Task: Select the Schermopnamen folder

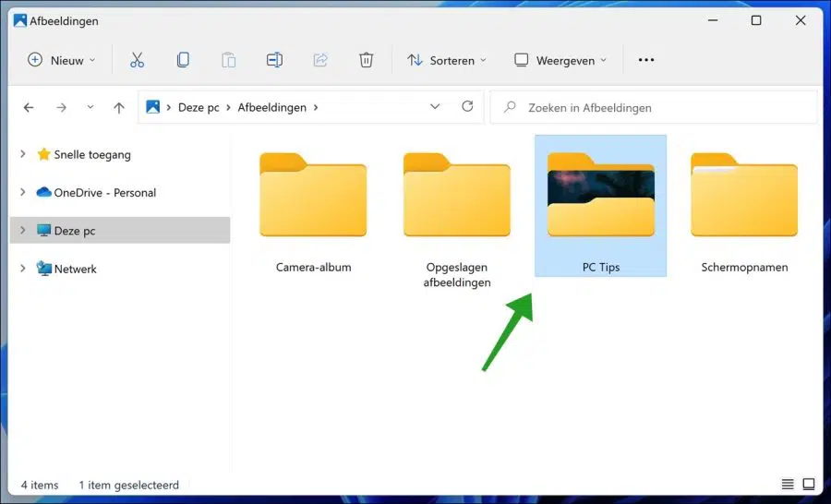Action: click(744, 212)
